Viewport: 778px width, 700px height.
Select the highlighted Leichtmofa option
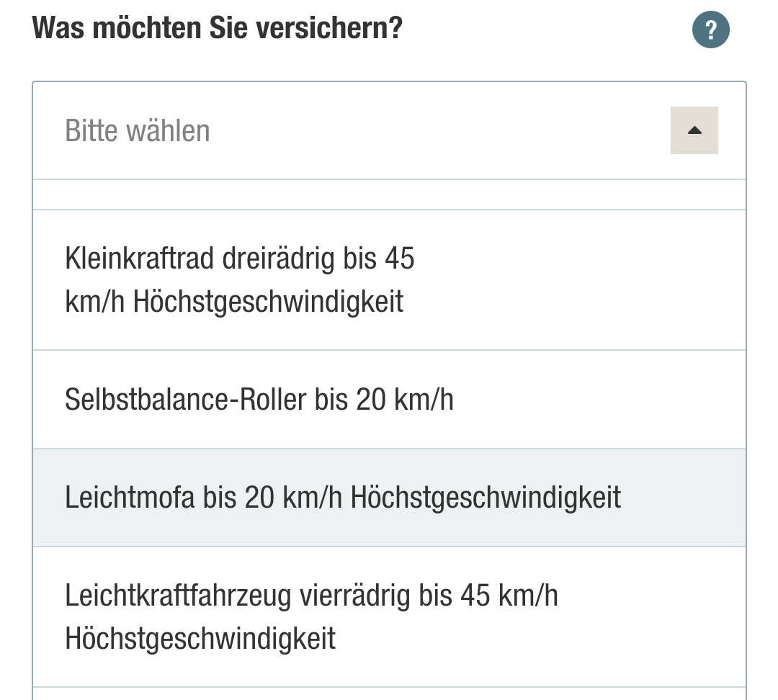(x=343, y=498)
